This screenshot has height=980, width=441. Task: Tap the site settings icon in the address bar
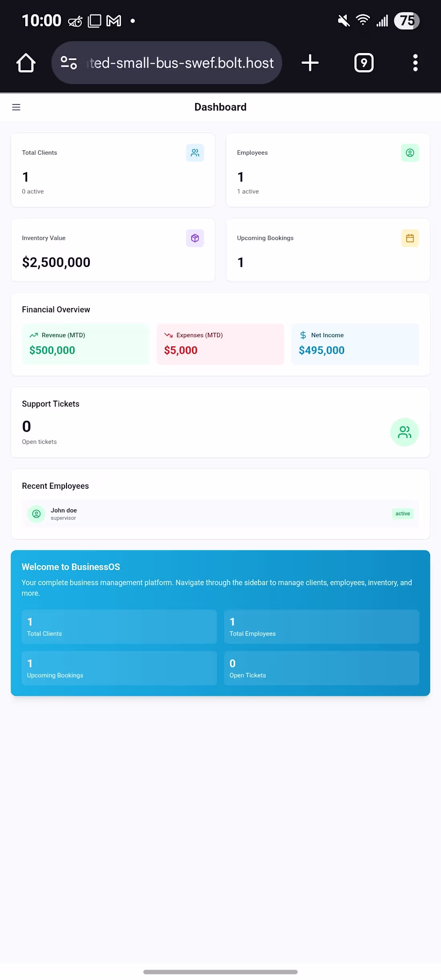pyautogui.click(x=69, y=63)
